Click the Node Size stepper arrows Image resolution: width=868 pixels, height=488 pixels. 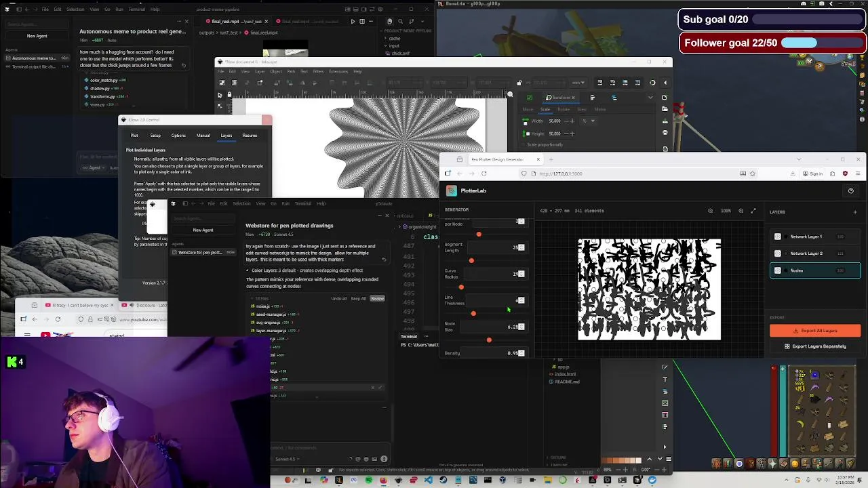[x=521, y=327]
